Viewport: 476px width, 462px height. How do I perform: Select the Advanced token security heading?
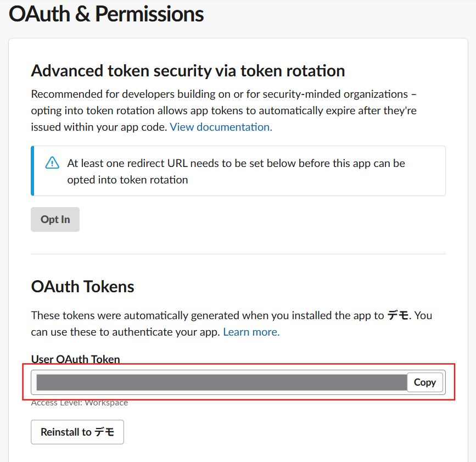pos(188,71)
